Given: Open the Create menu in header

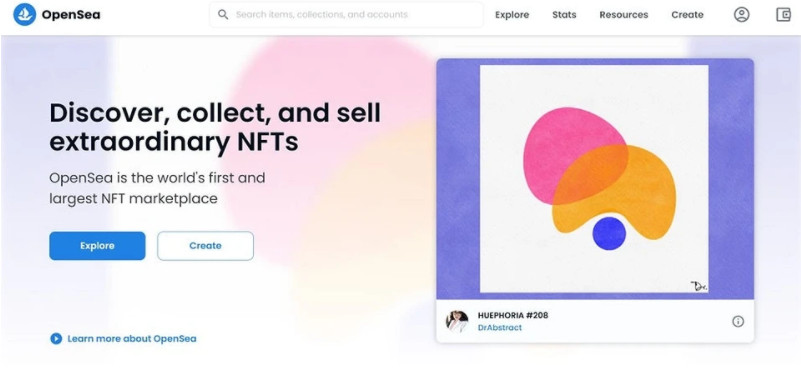Looking at the screenshot, I should tap(687, 15).
